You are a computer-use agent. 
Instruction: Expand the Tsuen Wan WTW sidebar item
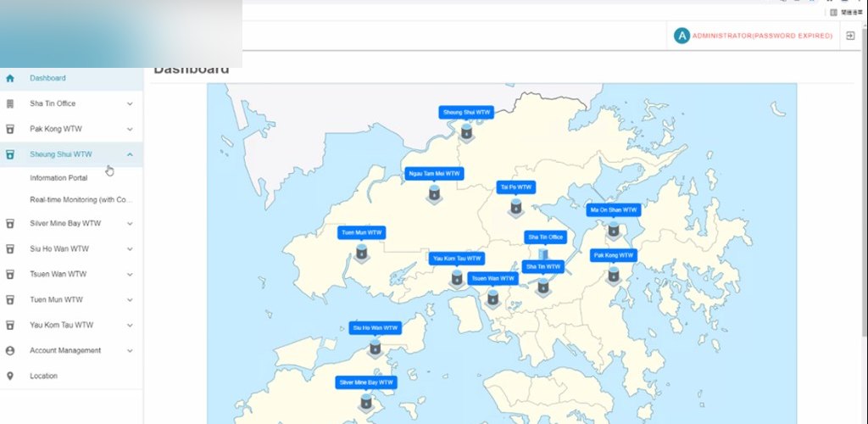tap(71, 274)
